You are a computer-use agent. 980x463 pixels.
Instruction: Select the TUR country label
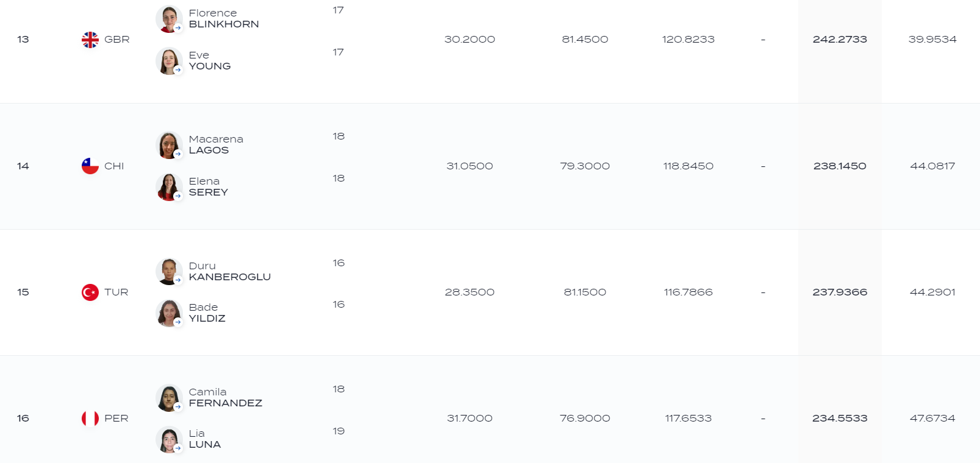(x=116, y=292)
